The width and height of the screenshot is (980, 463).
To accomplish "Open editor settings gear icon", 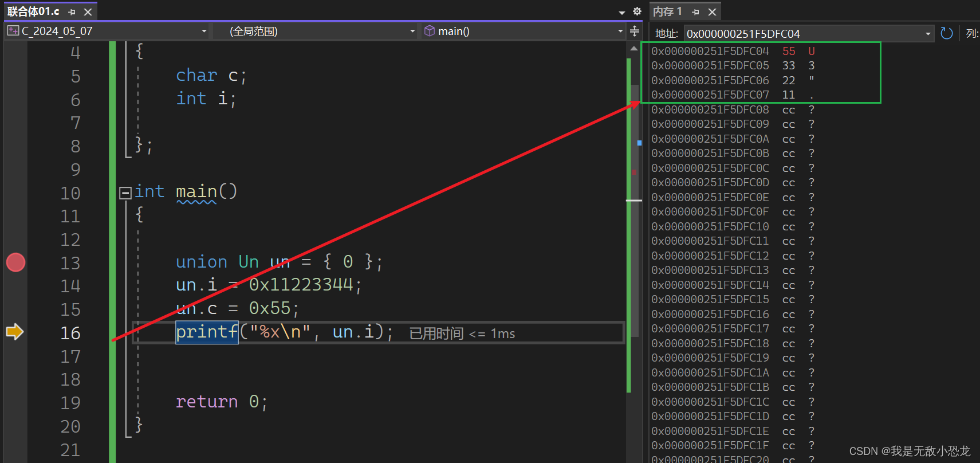I will pyautogui.click(x=637, y=11).
